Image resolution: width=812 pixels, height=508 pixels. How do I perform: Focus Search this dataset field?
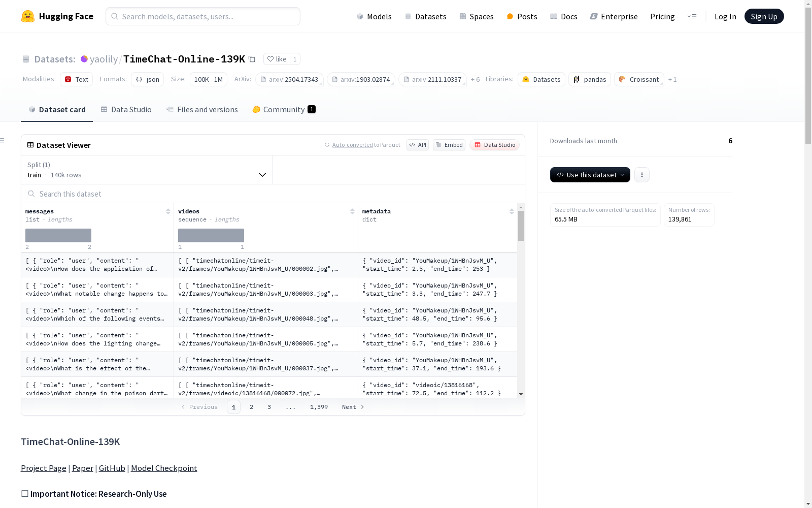[273, 194]
